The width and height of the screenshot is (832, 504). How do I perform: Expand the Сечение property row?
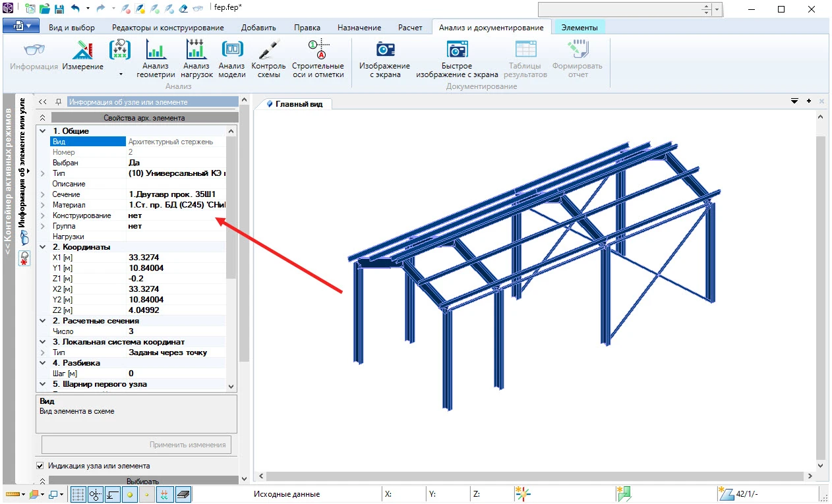pyautogui.click(x=43, y=194)
